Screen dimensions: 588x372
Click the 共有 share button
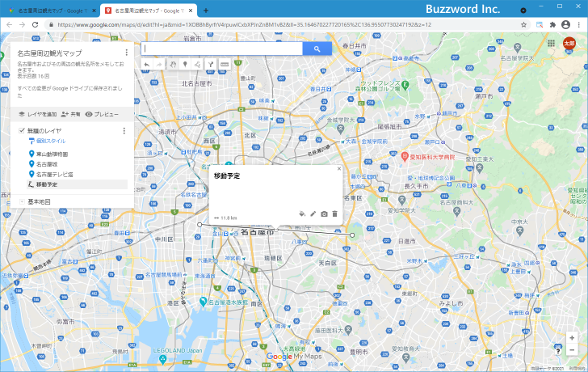pyautogui.click(x=70, y=114)
